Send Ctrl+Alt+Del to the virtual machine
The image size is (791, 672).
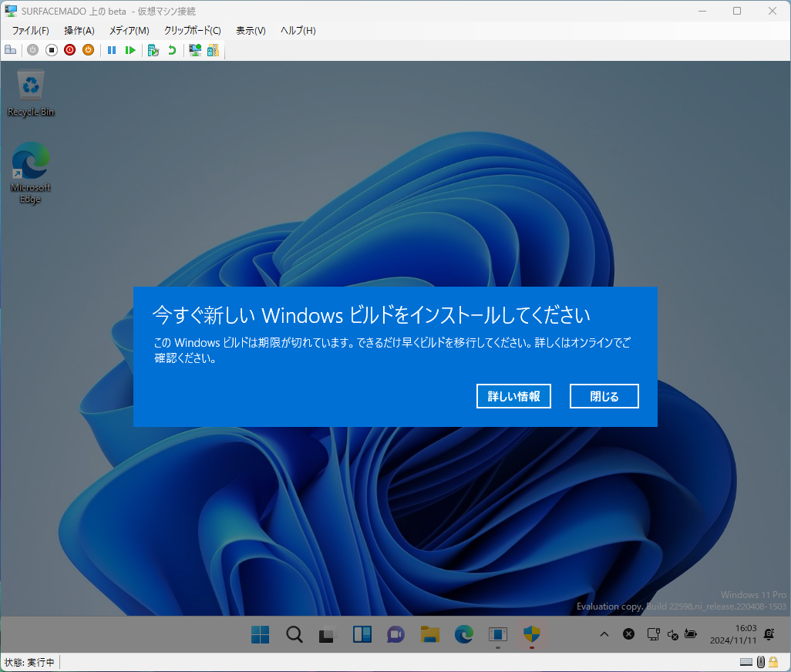(x=10, y=49)
